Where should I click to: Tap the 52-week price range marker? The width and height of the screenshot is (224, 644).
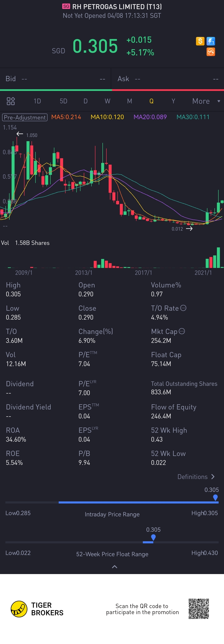tap(153, 537)
